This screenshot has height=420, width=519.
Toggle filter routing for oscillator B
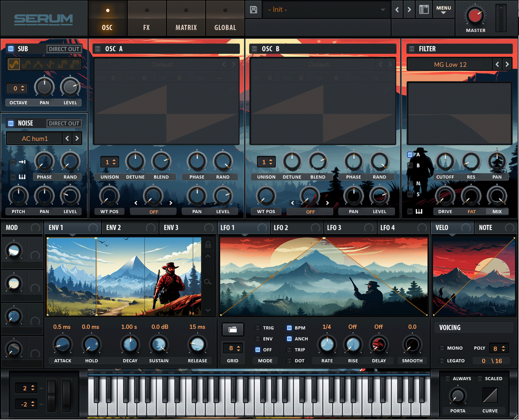410,165
